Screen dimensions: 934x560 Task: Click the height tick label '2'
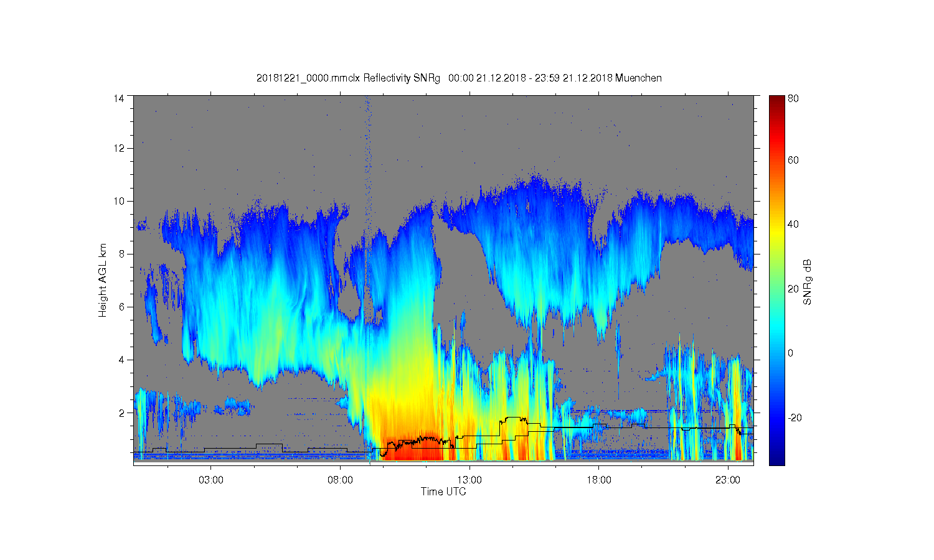click(x=121, y=413)
